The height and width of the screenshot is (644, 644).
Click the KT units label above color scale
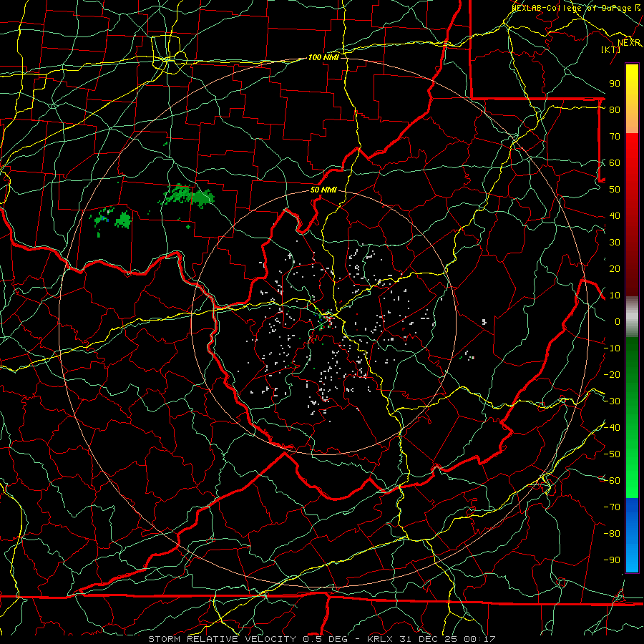(611, 49)
